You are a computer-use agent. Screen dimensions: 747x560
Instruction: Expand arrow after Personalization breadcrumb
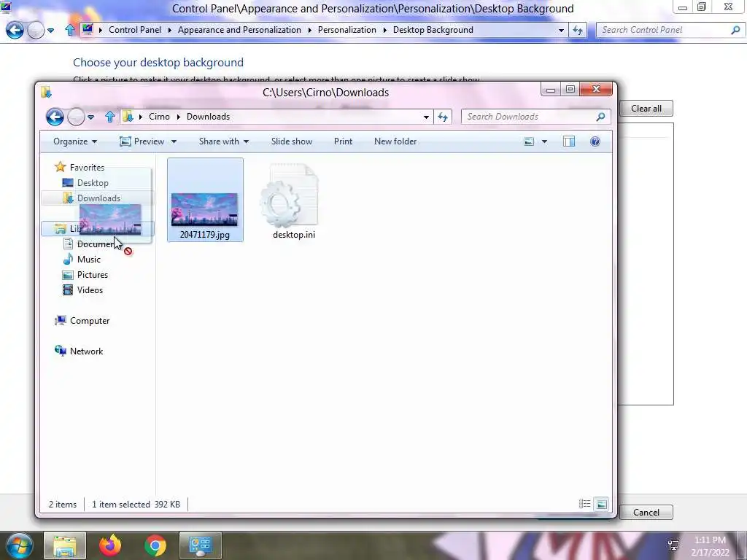pos(384,30)
